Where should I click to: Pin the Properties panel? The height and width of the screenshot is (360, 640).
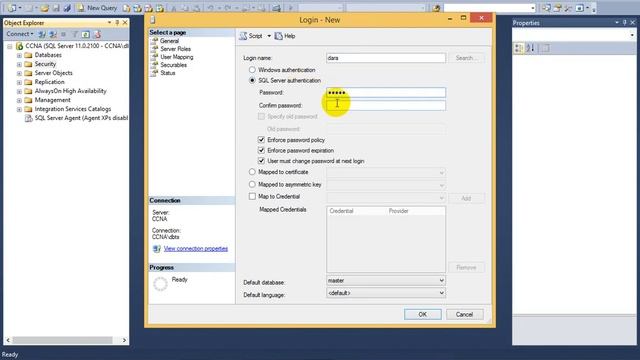[624, 22]
